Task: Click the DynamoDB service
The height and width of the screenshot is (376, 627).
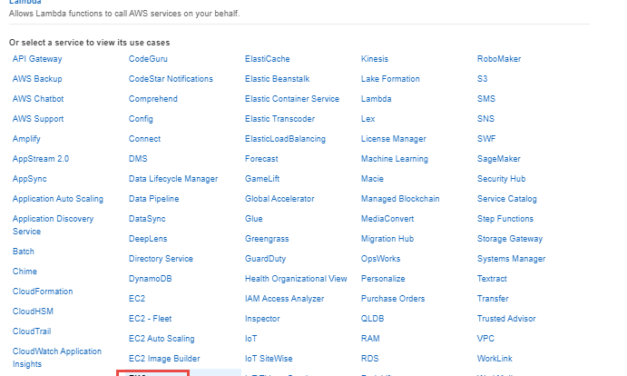Action: tap(150, 279)
